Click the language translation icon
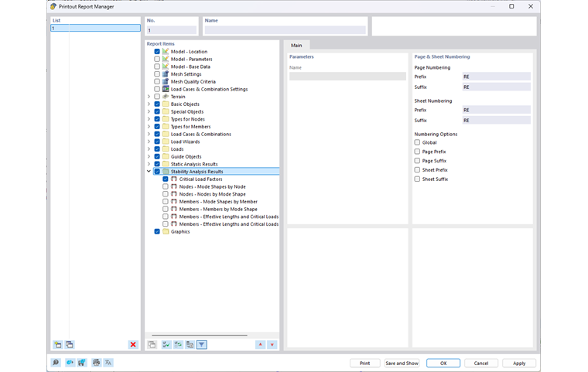Image resolution: width=588 pixels, height=372 pixels. (x=108, y=363)
